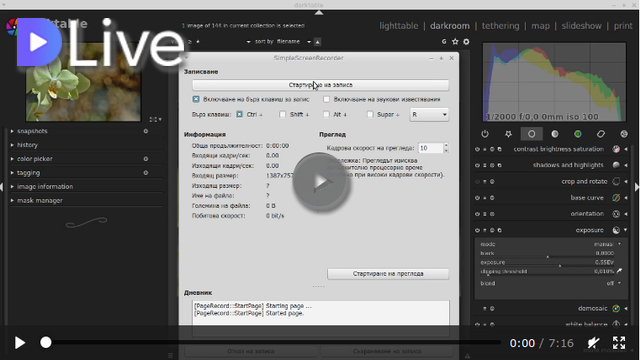
Task: Click the video progress scrubber handle
Action: tap(46, 342)
